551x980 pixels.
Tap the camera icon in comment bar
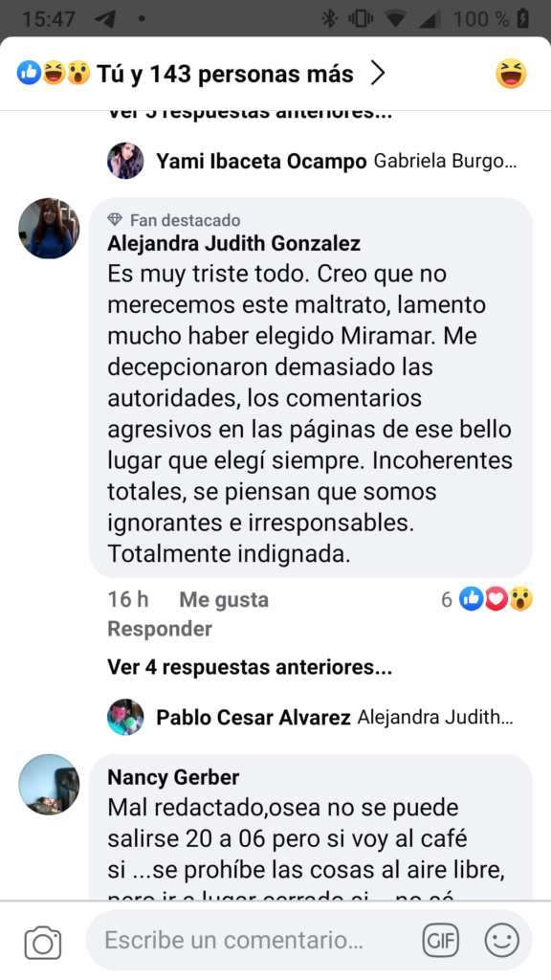point(43,942)
